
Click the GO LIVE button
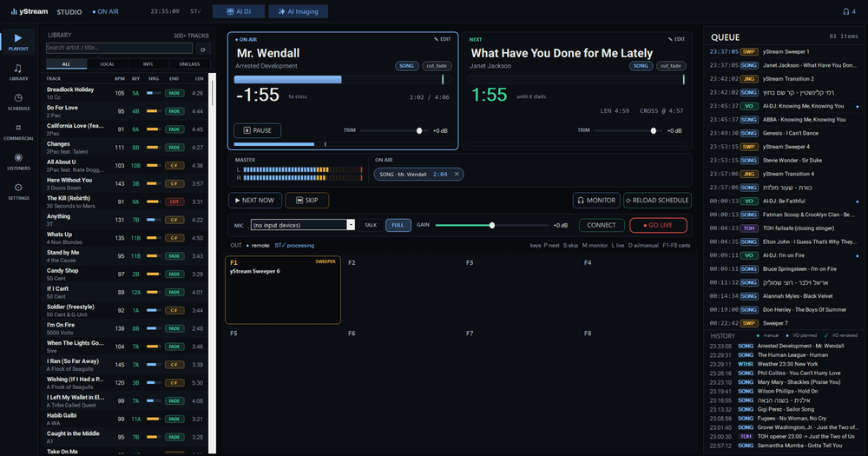coord(658,226)
